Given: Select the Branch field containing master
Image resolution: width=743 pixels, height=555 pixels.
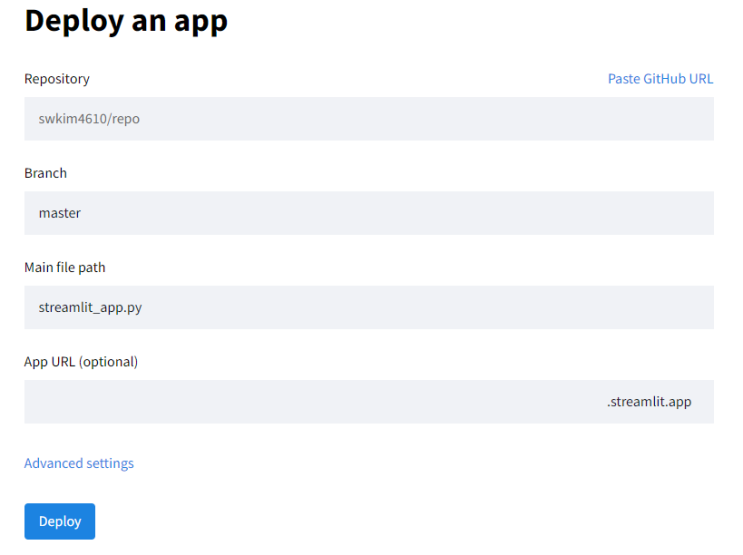Looking at the screenshot, I should 369,213.
